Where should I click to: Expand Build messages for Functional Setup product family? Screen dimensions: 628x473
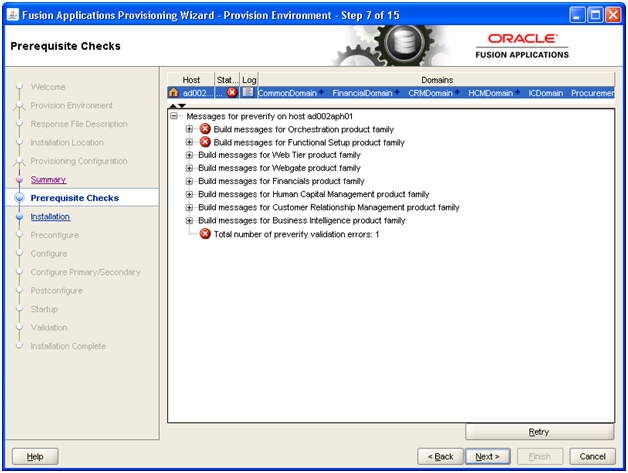tap(189, 142)
